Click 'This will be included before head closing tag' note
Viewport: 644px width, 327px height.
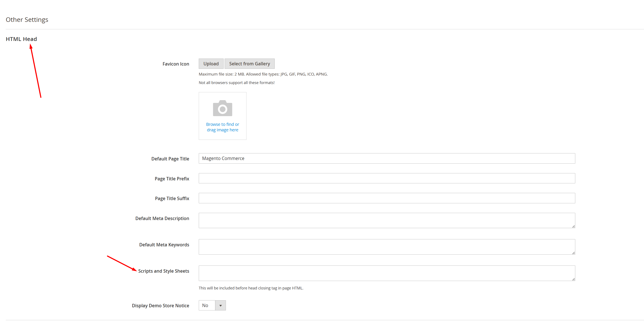click(251, 288)
